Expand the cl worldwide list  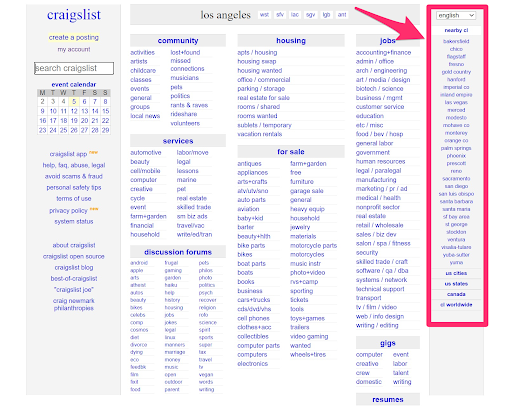pyautogui.click(x=456, y=305)
